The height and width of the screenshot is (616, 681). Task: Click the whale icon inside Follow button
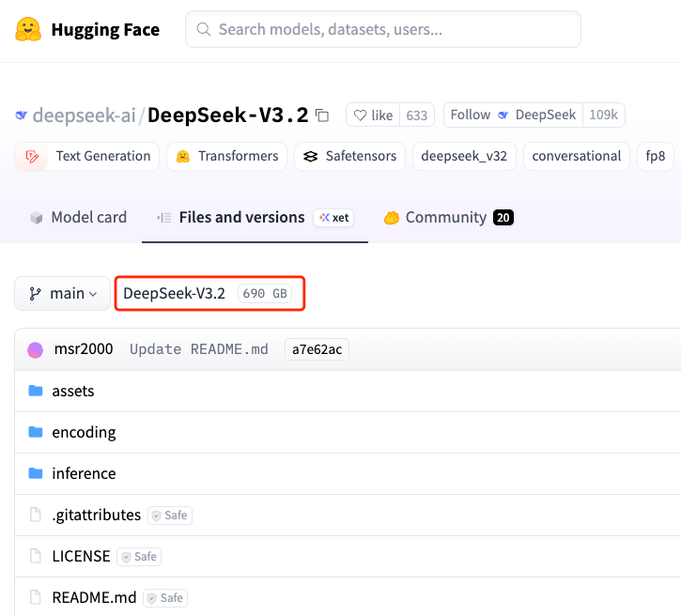point(503,115)
